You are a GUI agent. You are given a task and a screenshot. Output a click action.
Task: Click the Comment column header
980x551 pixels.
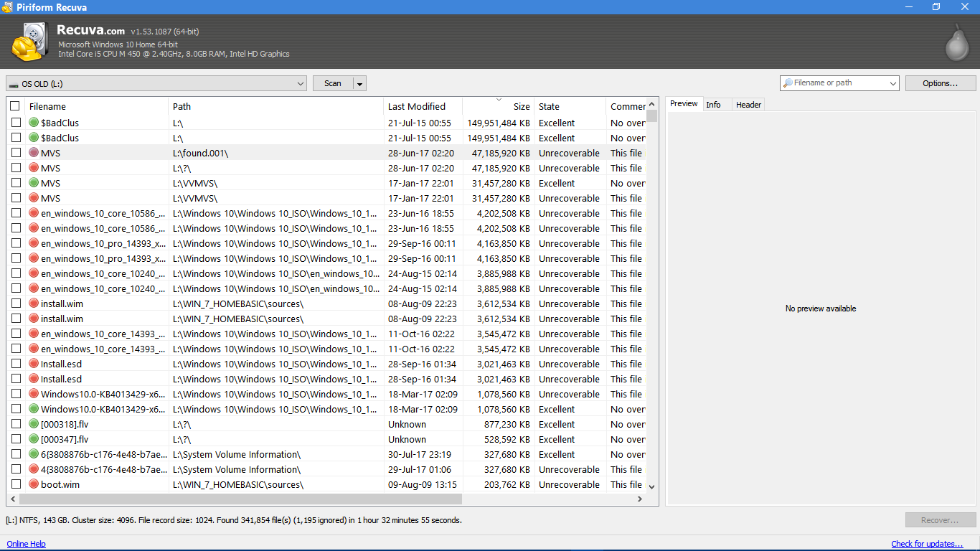[626, 106]
